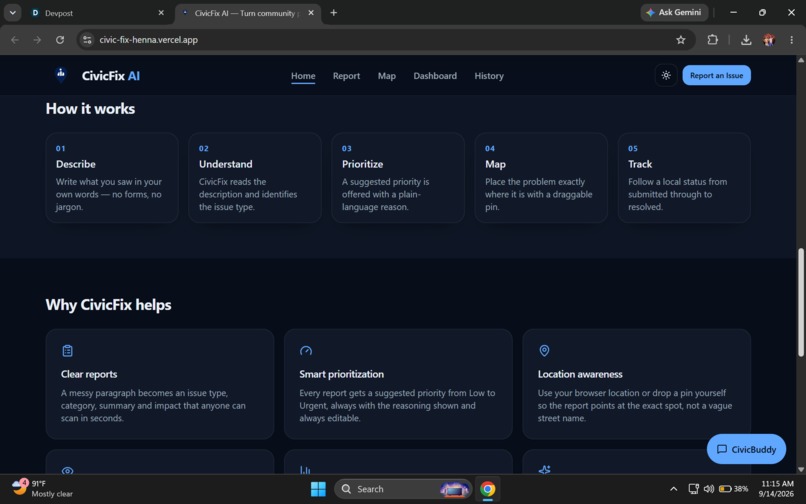Open the Map nav link
Image resolution: width=806 pixels, height=504 pixels.
[x=387, y=76]
